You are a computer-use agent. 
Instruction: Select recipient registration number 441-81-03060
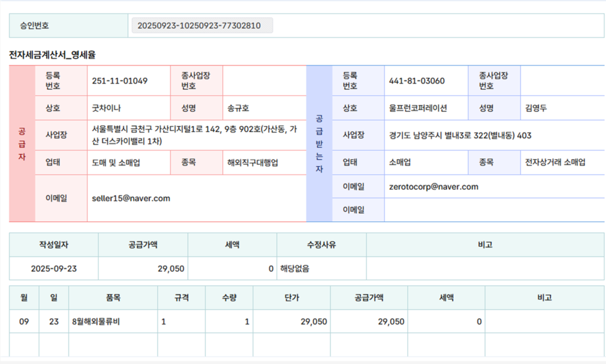click(x=417, y=81)
